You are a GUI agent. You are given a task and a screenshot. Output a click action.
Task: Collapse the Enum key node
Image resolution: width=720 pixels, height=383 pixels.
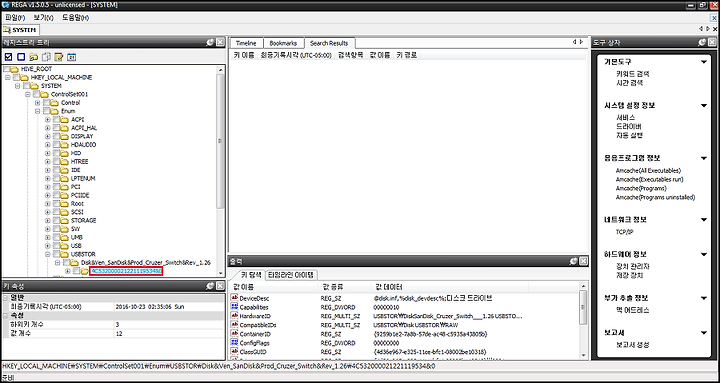tap(38, 111)
